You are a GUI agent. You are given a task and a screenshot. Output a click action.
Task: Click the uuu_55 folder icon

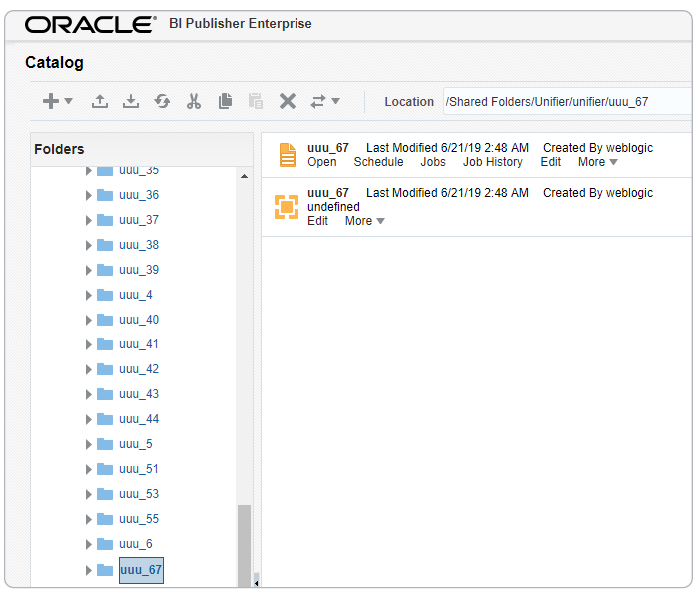(x=105, y=519)
